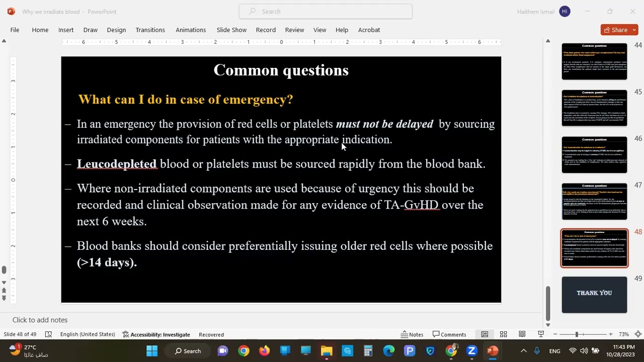Start Slide Show from status bar icon

(541, 334)
